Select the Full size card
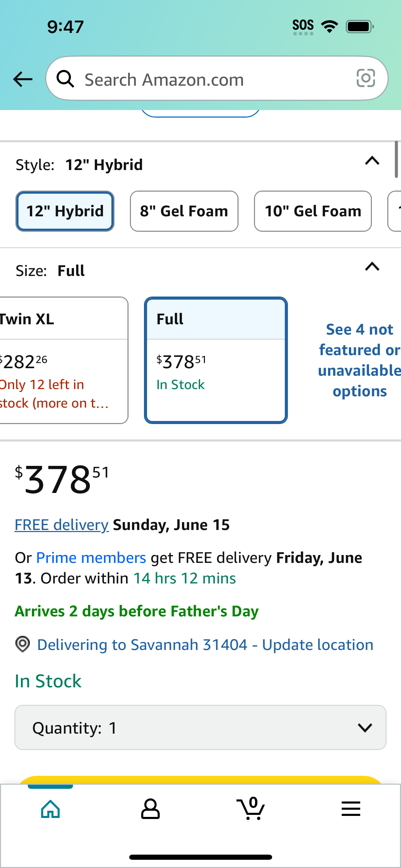This screenshot has height=868, width=401. tap(216, 360)
